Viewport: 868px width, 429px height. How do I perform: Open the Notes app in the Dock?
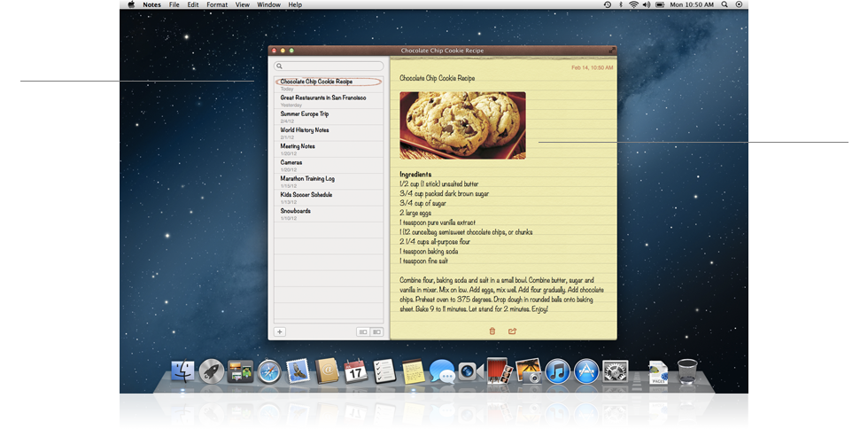click(x=412, y=371)
